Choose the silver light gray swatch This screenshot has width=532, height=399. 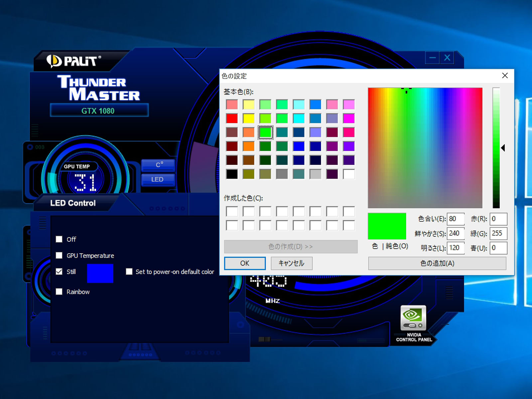click(315, 174)
